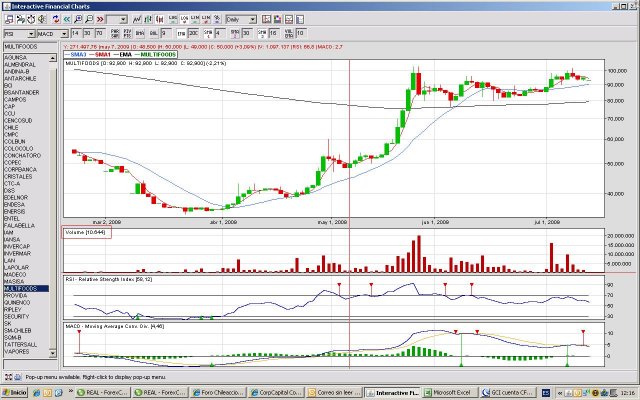Toggle the PIV PTS pivot points button

tap(127, 33)
